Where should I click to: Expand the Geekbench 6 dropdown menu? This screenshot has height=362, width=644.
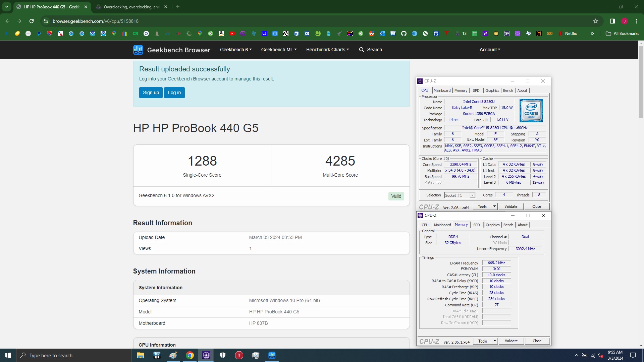[x=236, y=50]
